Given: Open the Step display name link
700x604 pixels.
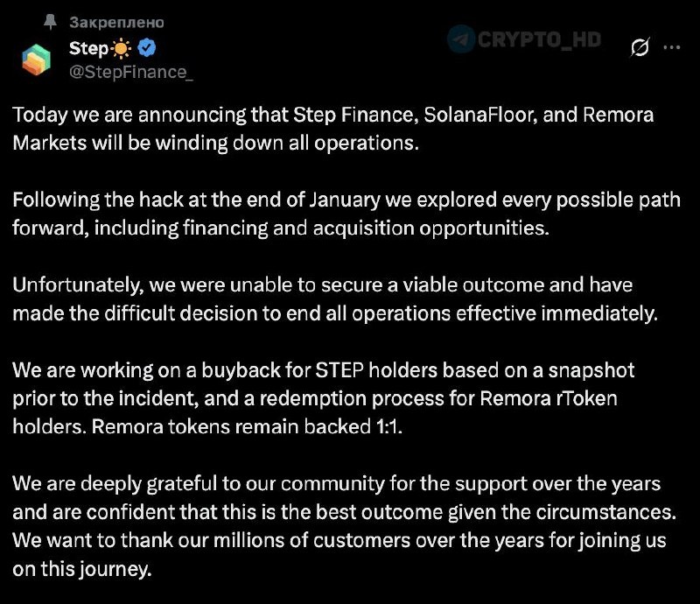Looking at the screenshot, I should tap(88, 48).
